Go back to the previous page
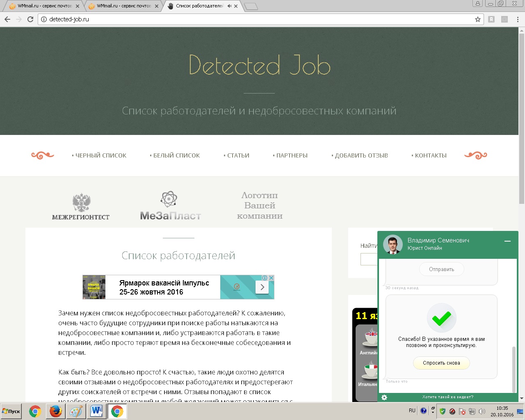 pos(7,19)
